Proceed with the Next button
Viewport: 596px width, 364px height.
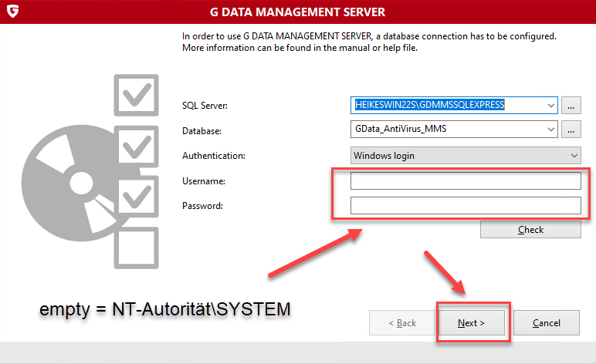pyautogui.click(x=472, y=323)
